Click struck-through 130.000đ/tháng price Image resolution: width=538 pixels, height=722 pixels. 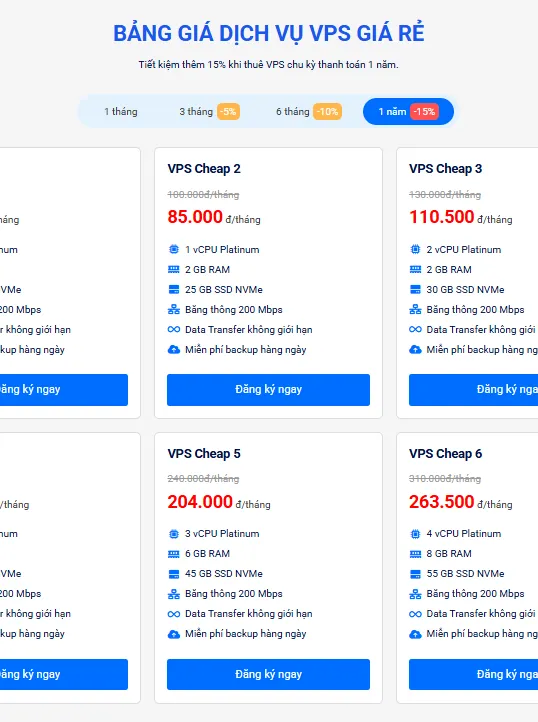point(445,194)
